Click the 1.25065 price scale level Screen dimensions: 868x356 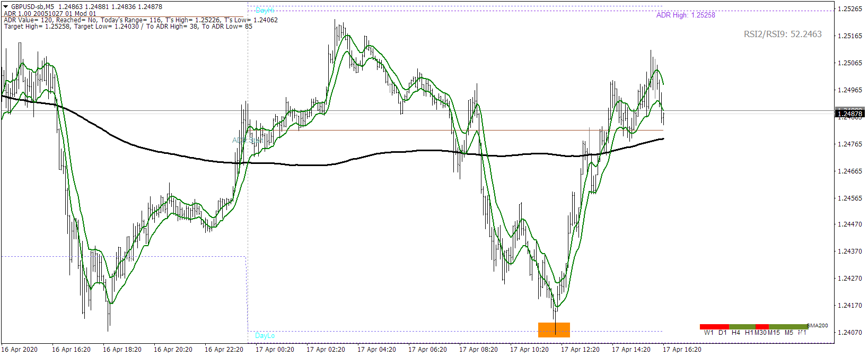849,63
